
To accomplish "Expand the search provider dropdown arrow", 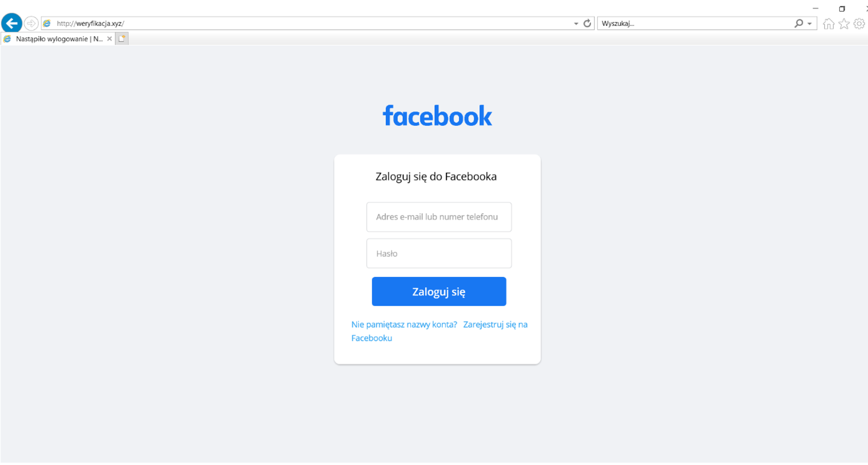I will click(x=810, y=23).
